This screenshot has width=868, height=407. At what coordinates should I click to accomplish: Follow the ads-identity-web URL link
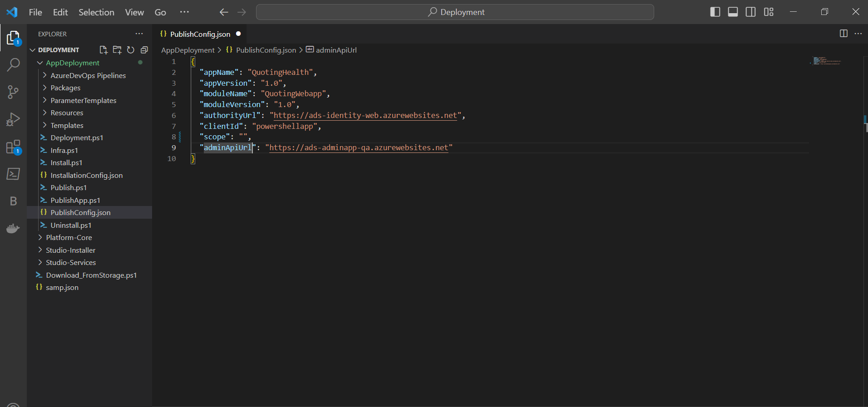coord(365,115)
